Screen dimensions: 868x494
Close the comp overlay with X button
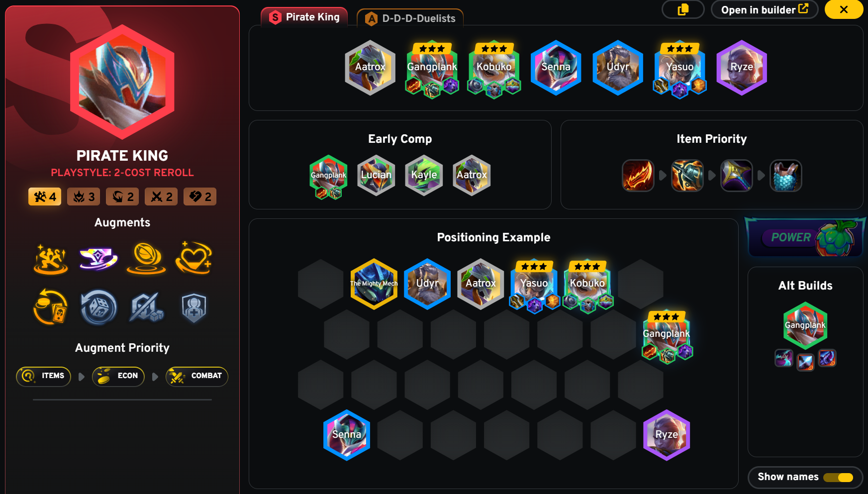(x=844, y=9)
